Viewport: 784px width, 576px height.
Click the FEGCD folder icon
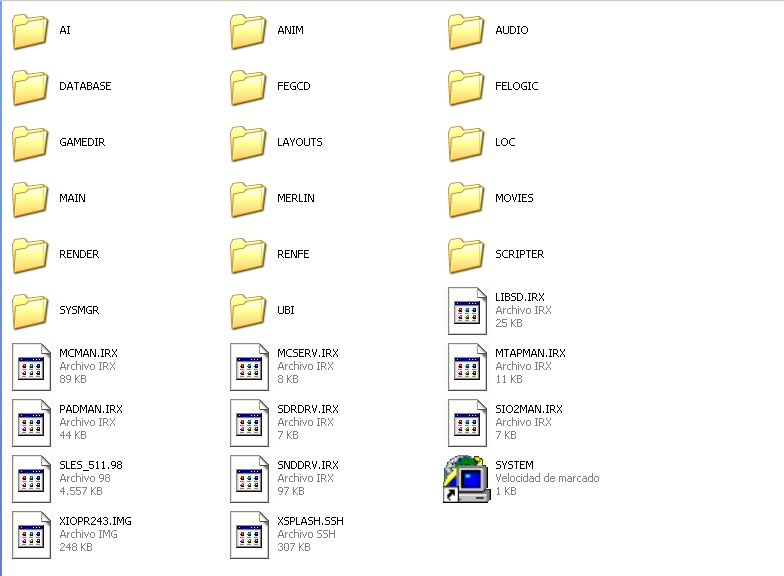point(248,88)
